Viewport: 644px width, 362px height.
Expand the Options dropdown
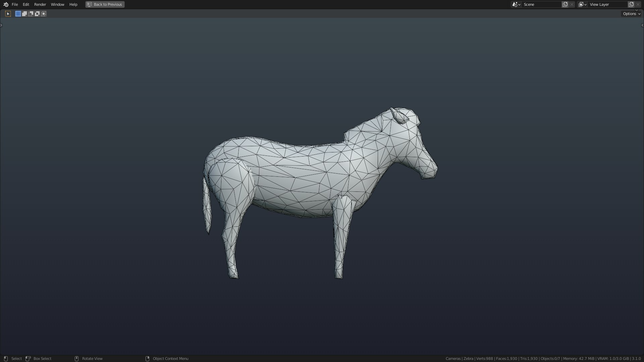(x=632, y=14)
